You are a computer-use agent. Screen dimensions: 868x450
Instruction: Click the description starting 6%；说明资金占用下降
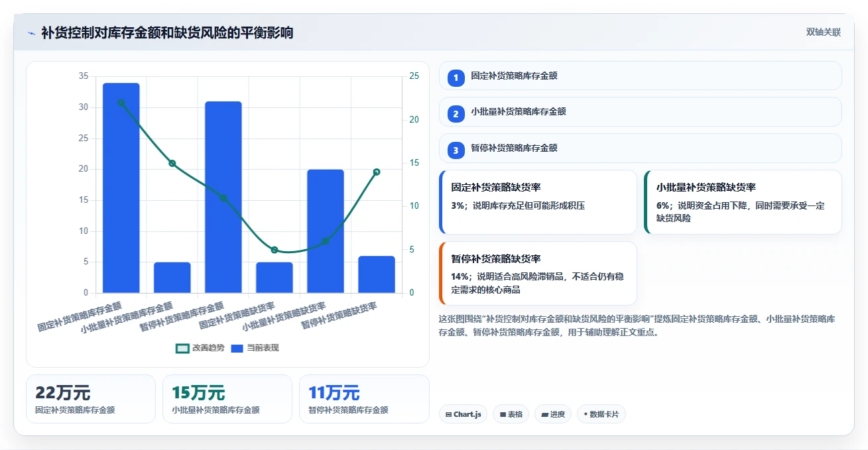point(741,211)
